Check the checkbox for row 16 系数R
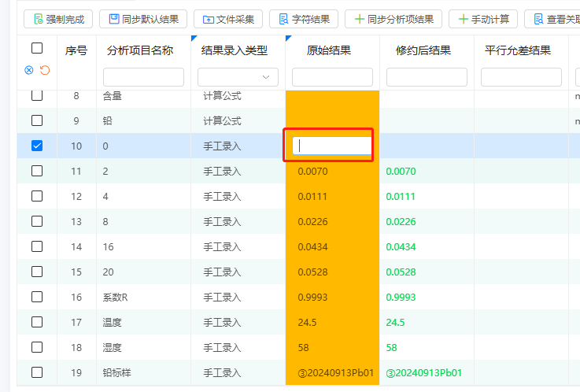Screen dimensions: 580x392 37,297
